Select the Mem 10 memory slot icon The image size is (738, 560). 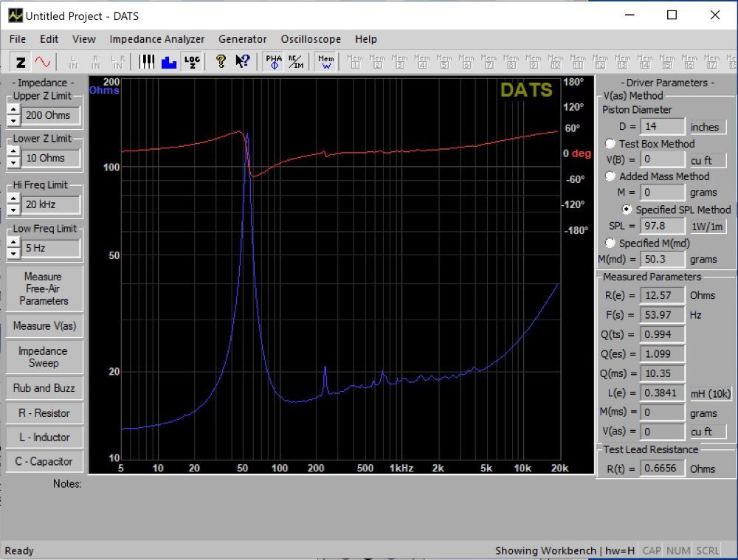pyautogui.click(x=556, y=62)
